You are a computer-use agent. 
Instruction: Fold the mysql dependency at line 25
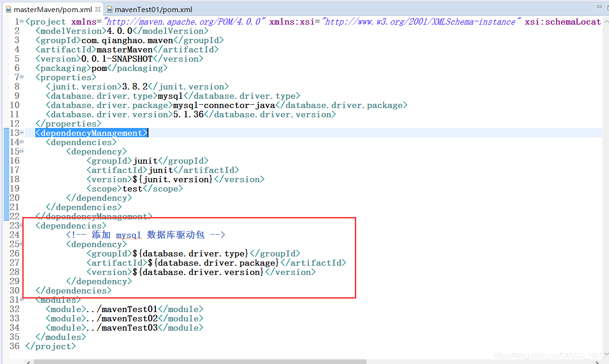(22, 244)
